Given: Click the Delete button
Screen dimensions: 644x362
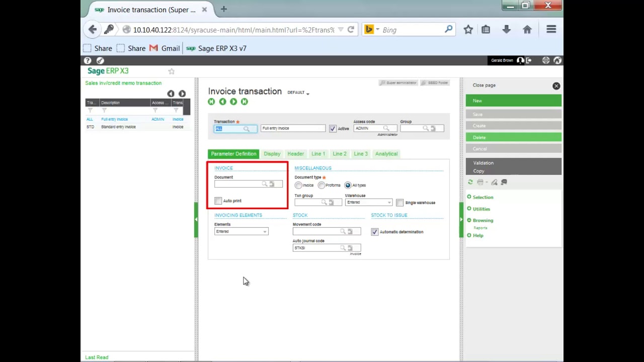Looking at the screenshot, I should coord(513,137).
